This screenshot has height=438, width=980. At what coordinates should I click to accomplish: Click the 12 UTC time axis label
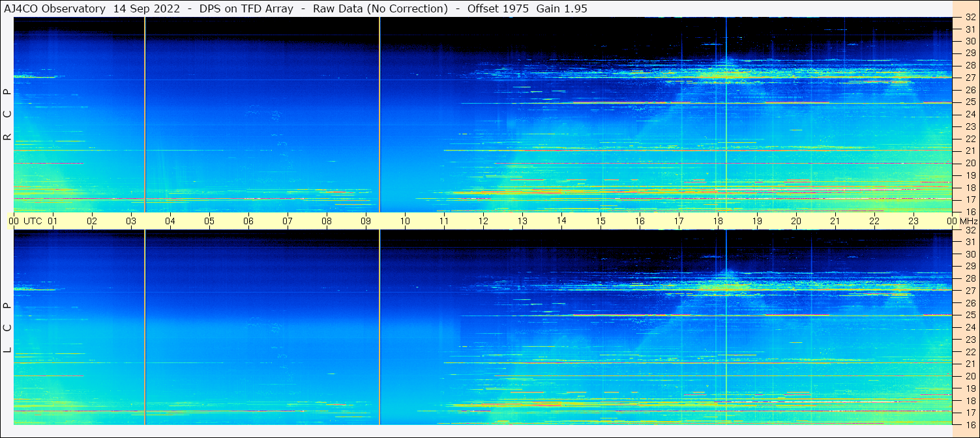pyautogui.click(x=483, y=221)
